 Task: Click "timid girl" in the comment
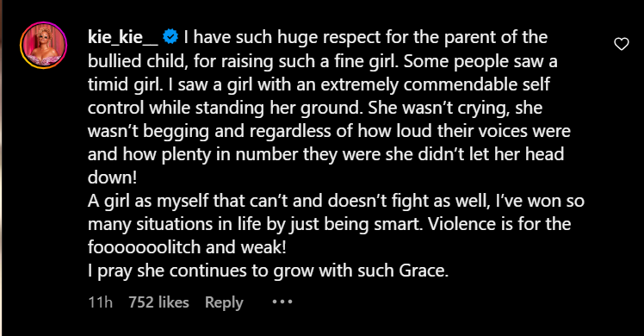tap(123, 84)
